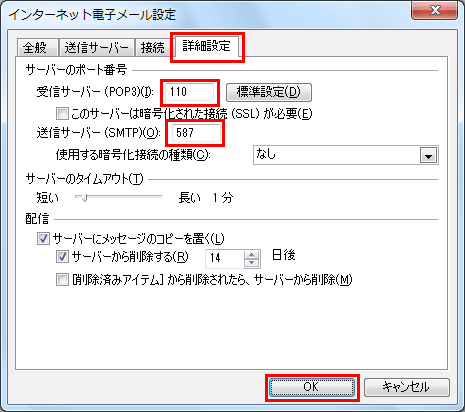The height and width of the screenshot is (412, 465).
Task: Toggle the サーバーから削除する checkbox
Action: (62, 257)
